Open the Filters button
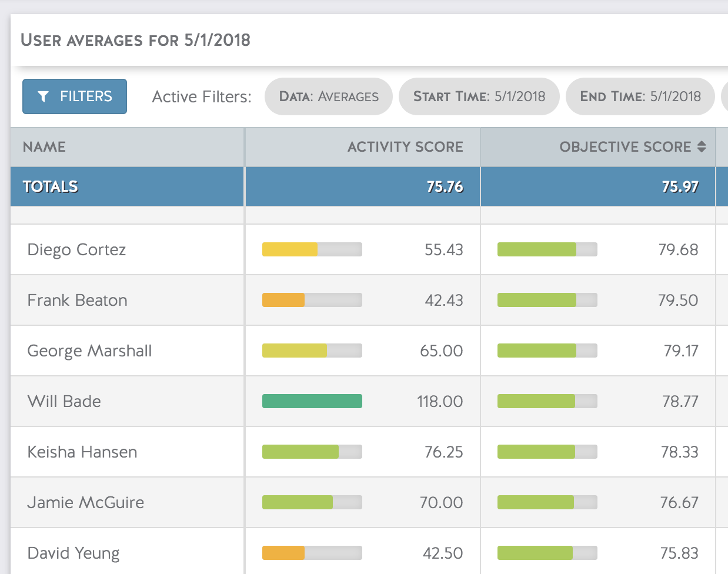This screenshot has height=574, width=728. 75,96
